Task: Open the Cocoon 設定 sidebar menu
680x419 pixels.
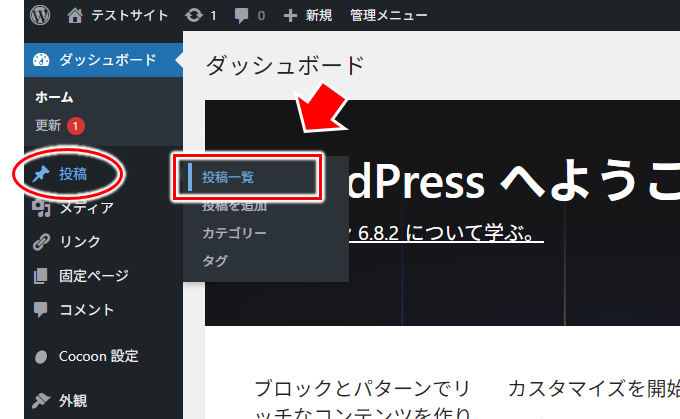Action: (x=99, y=357)
